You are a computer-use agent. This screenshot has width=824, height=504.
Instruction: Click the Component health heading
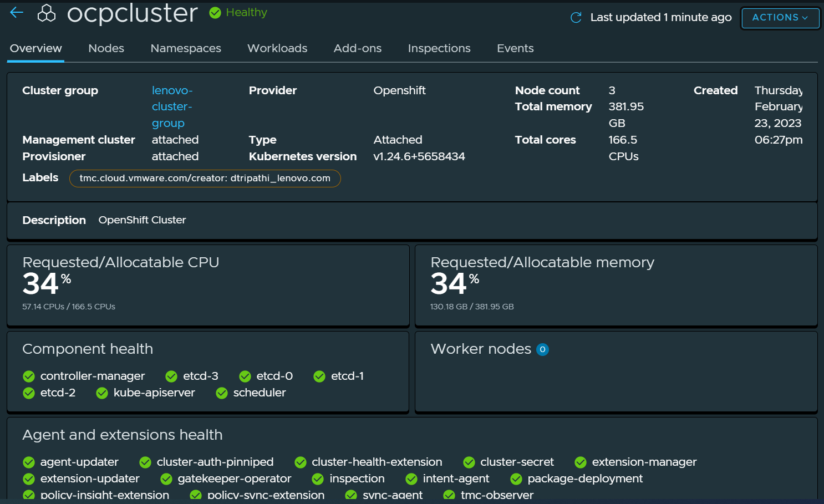pyautogui.click(x=88, y=349)
